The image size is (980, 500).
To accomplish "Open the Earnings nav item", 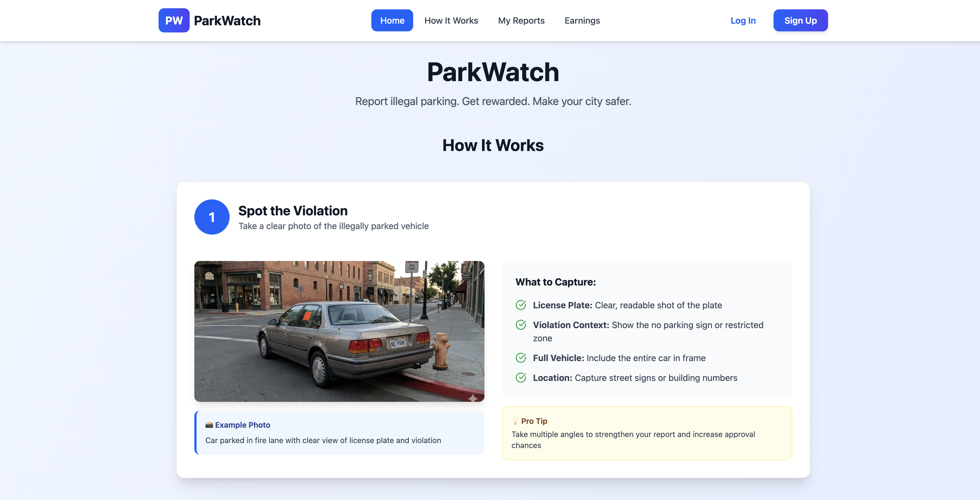I will tap(582, 21).
